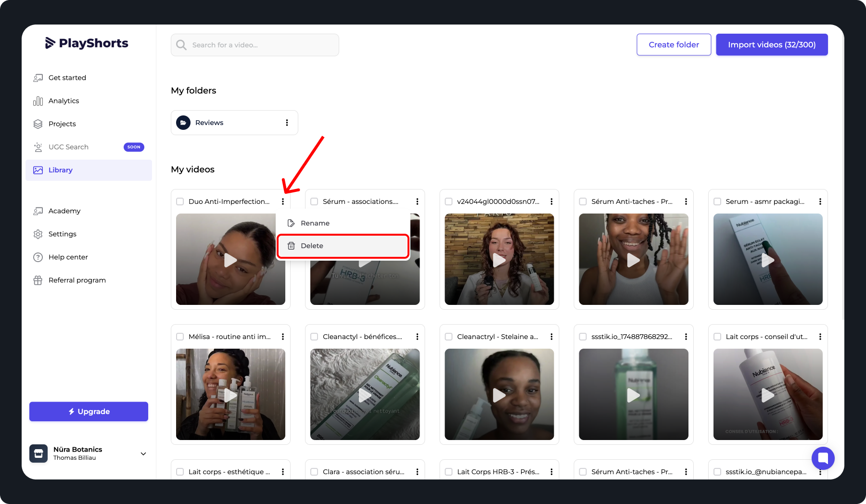Click the Search for a video field

pos(255,45)
